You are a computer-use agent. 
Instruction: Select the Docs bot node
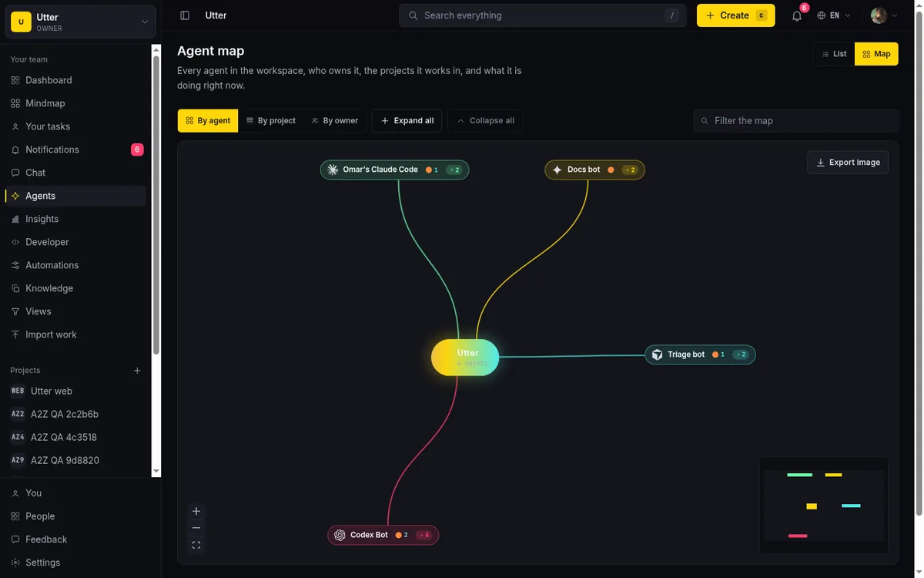coord(594,170)
